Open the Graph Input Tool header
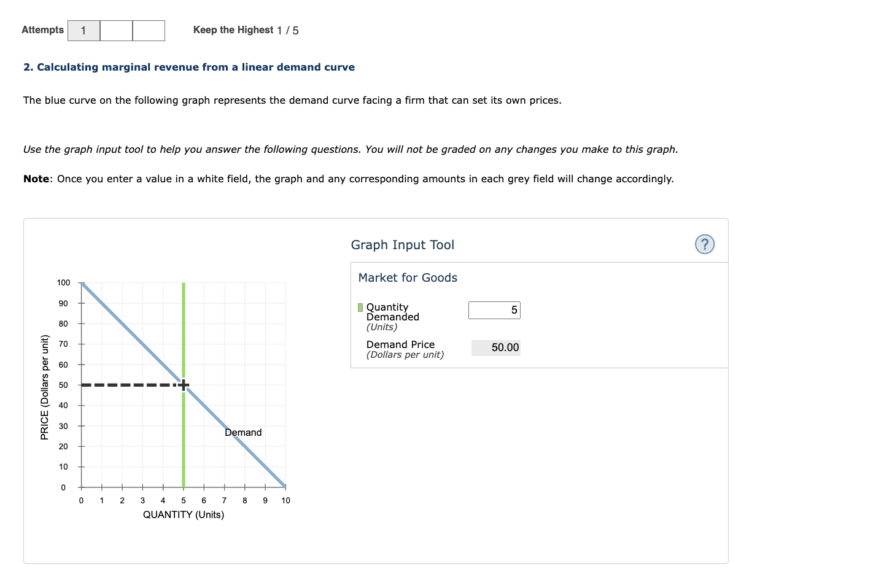Viewport: 884px width, 588px height. pyautogui.click(x=402, y=244)
